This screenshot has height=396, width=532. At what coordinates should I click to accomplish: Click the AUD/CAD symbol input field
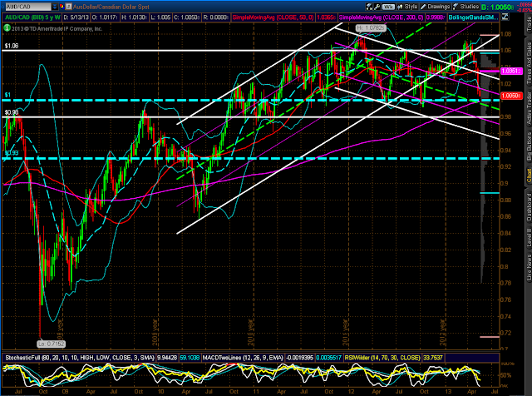(27, 7)
